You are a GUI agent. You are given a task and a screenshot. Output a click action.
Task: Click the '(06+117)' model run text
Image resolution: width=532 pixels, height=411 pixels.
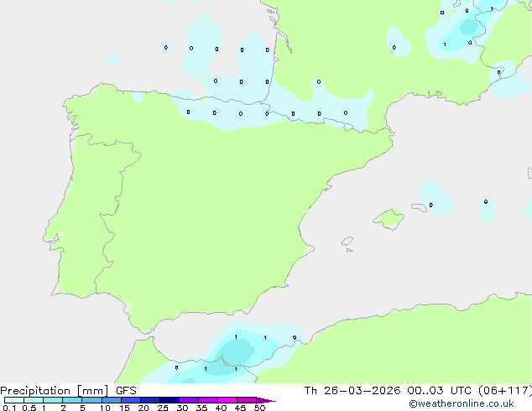[x=504, y=391]
